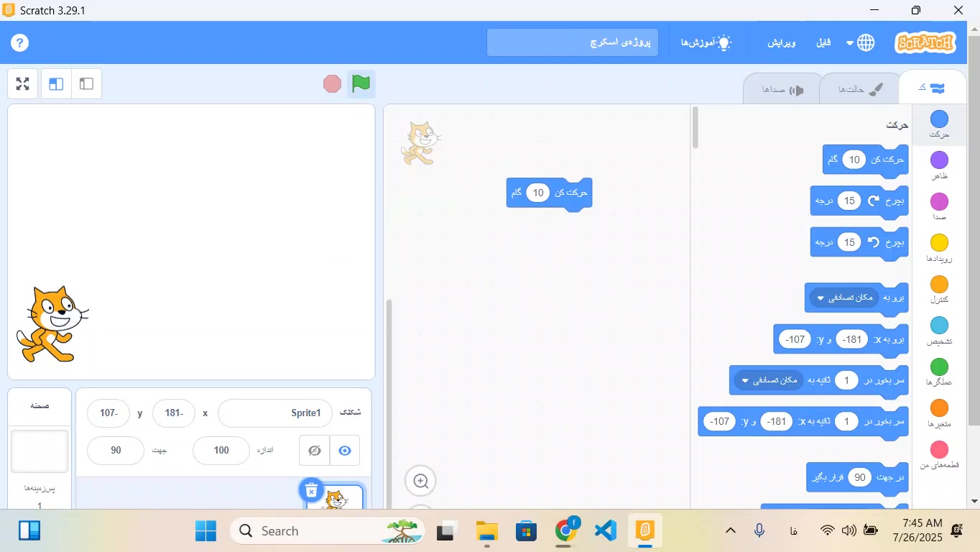The width and height of the screenshot is (980, 552).
Task: Select the Variables (متغیرها) block category
Action: pos(939,413)
